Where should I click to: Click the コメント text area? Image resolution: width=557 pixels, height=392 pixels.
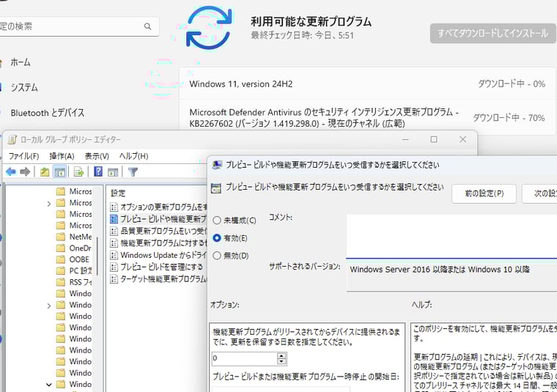pos(452,236)
